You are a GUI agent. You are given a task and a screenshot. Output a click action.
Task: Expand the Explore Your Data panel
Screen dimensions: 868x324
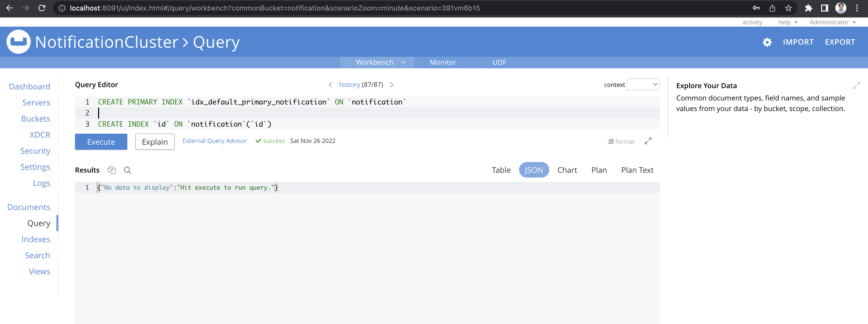(856, 85)
